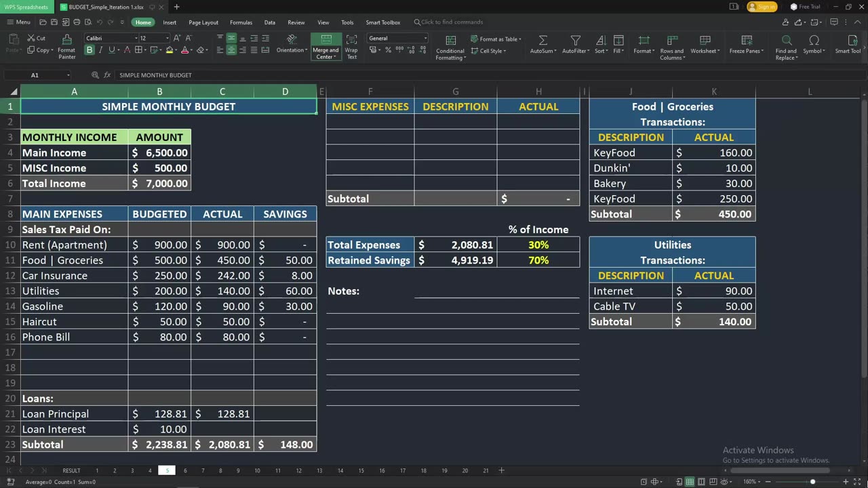Click the Clear eraser icon
This screenshot has height=488, width=868.
click(x=201, y=50)
